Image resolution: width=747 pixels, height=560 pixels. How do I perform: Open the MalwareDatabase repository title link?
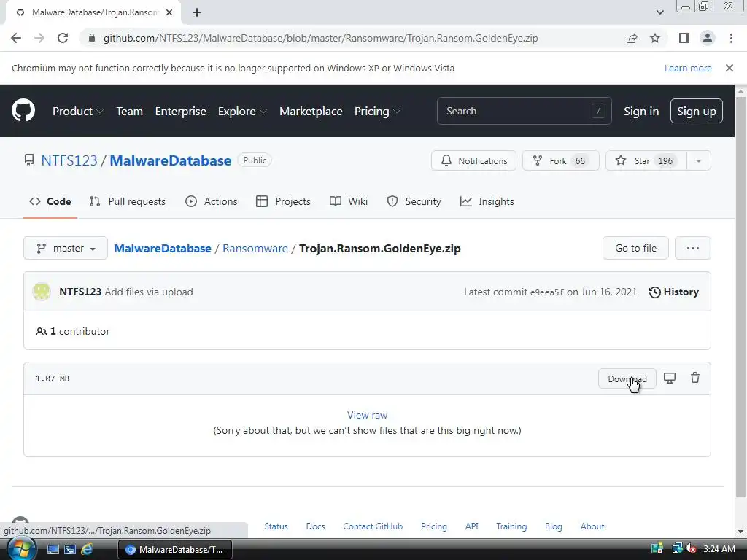tap(171, 160)
